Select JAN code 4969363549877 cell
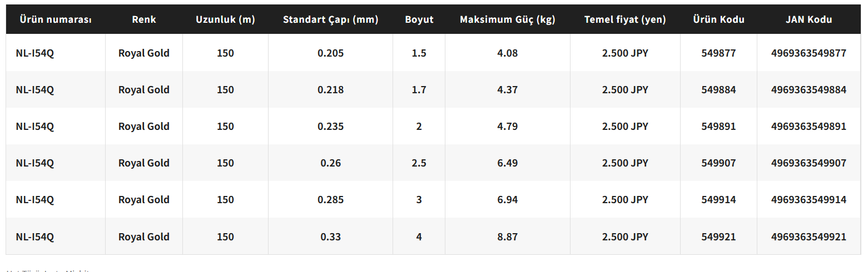Image resolution: width=868 pixels, height=272 pixels. [x=809, y=53]
